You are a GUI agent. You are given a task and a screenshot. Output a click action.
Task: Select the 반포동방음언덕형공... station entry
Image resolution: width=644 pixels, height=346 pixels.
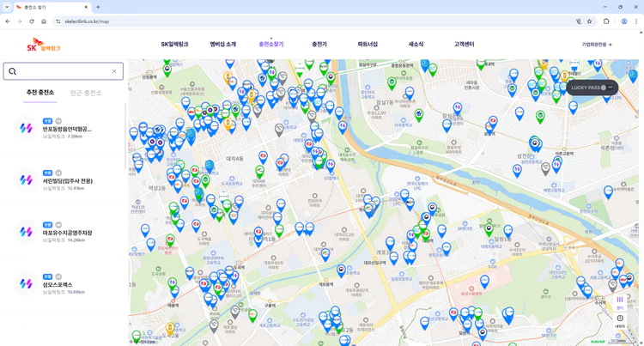[63, 129]
